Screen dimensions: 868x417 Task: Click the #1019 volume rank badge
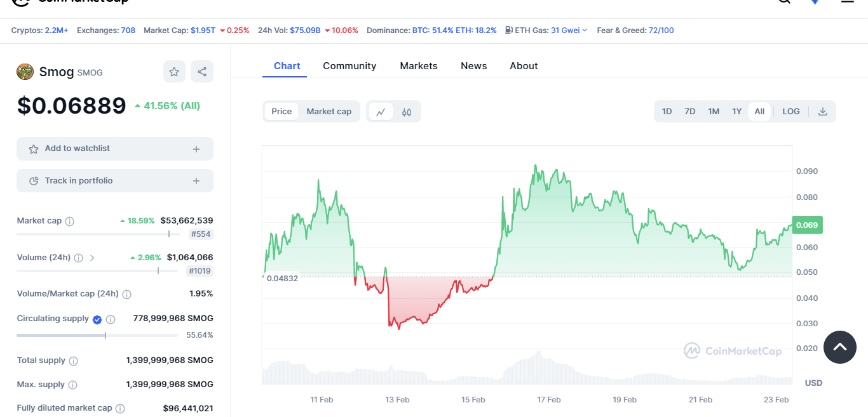pyautogui.click(x=200, y=271)
